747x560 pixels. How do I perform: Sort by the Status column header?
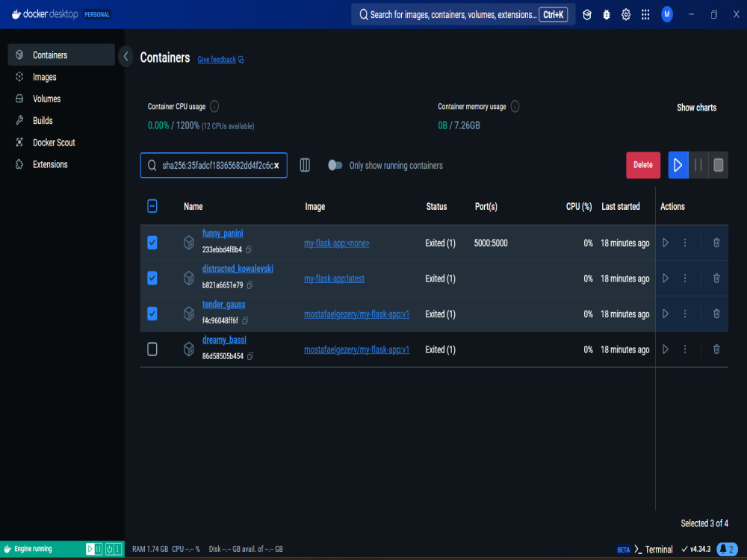pos(436,206)
